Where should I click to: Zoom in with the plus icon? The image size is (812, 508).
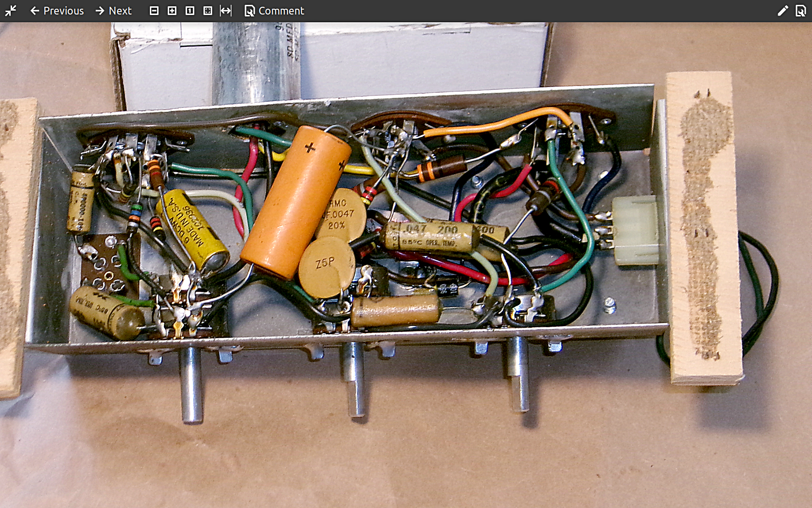pyautogui.click(x=172, y=11)
